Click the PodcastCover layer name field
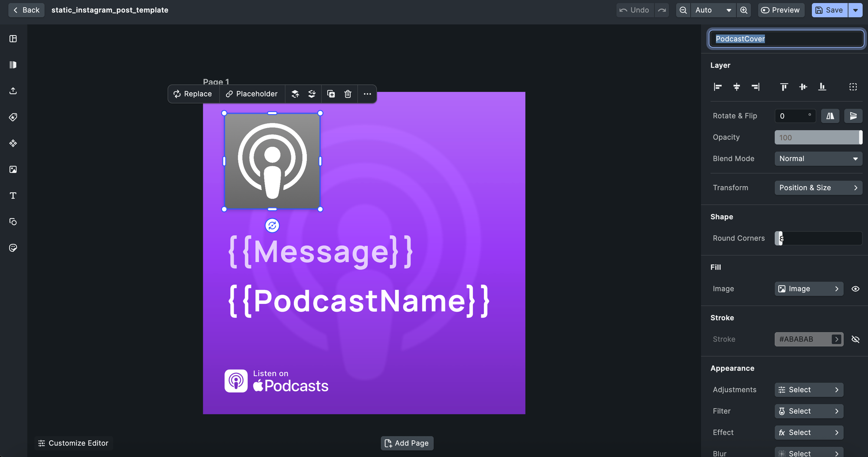 (786, 39)
